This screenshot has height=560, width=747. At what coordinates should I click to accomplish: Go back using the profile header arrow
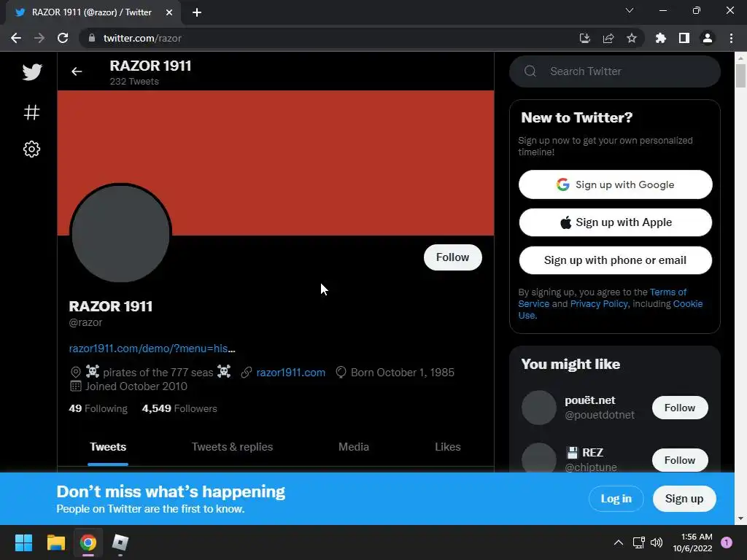tap(77, 71)
